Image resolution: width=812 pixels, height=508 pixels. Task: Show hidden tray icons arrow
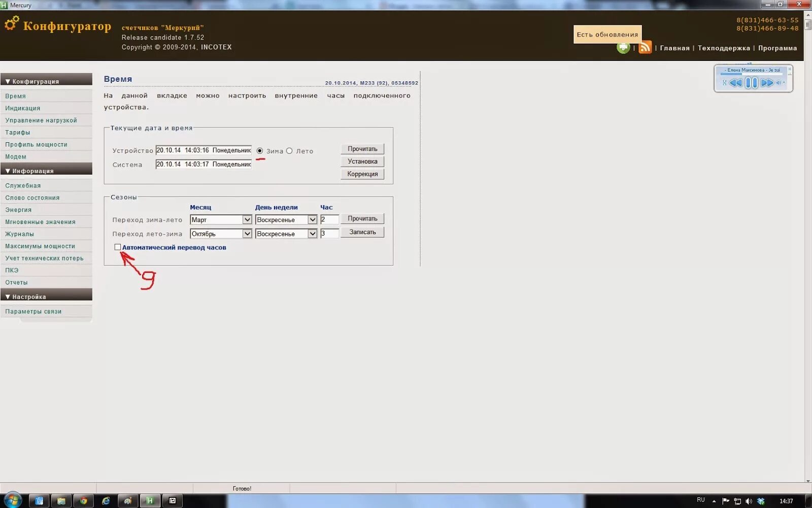[714, 501]
